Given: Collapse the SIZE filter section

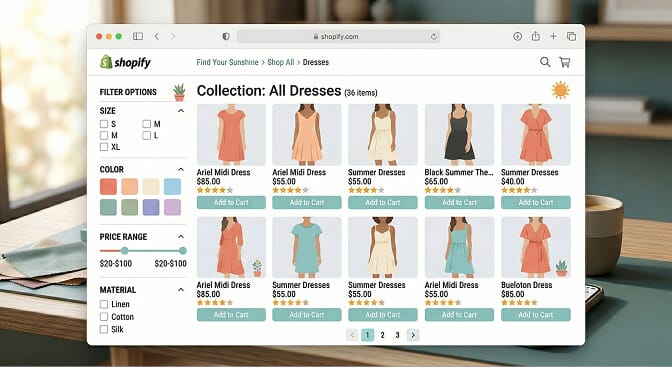Looking at the screenshot, I should (x=181, y=111).
